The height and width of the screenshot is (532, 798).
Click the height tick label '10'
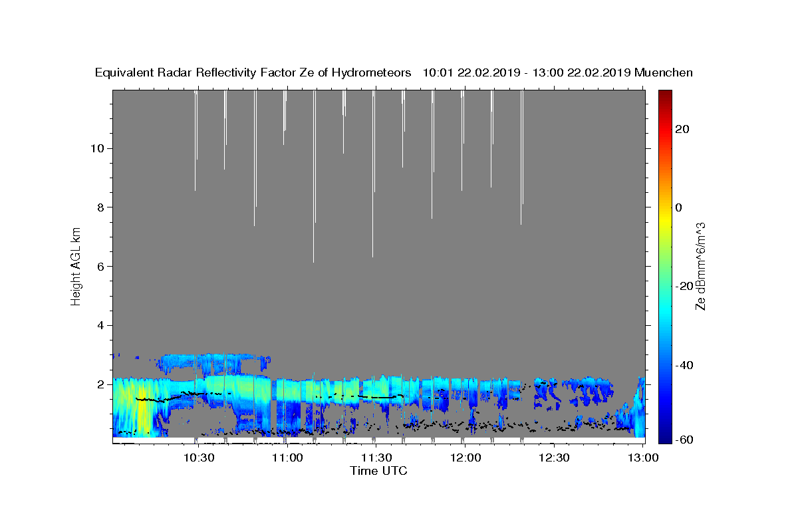pyautogui.click(x=97, y=148)
